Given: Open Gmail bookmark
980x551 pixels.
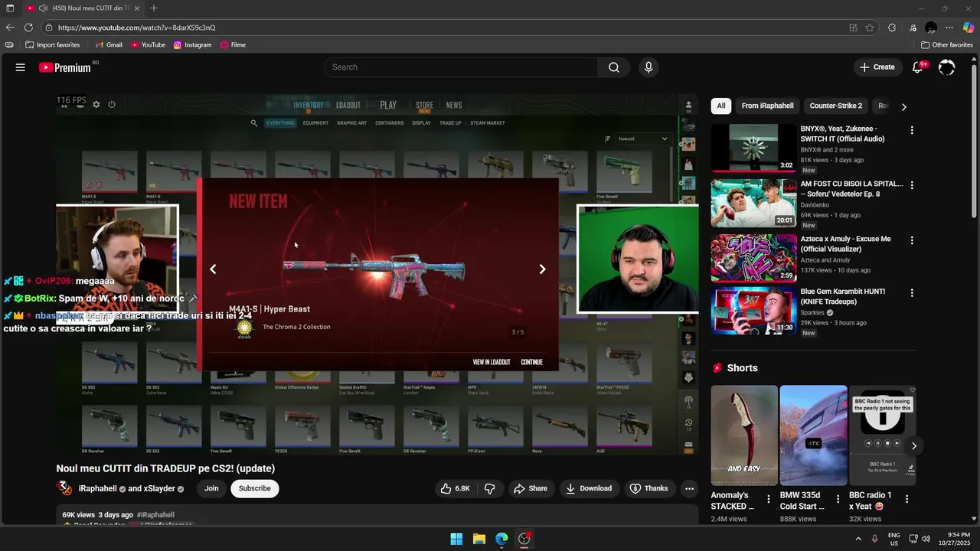Looking at the screenshot, I should tap(109, 45).
